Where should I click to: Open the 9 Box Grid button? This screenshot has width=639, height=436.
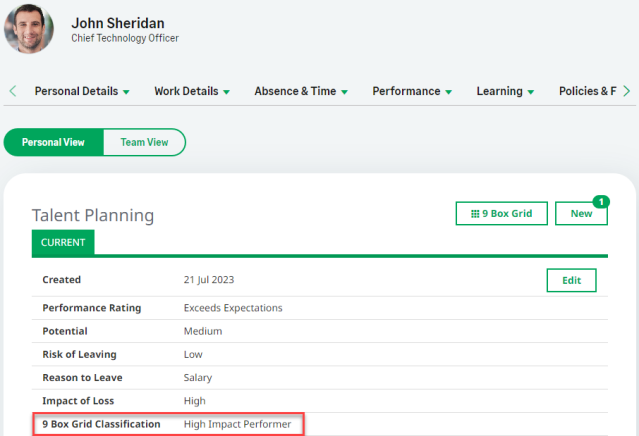click(501, 213)
